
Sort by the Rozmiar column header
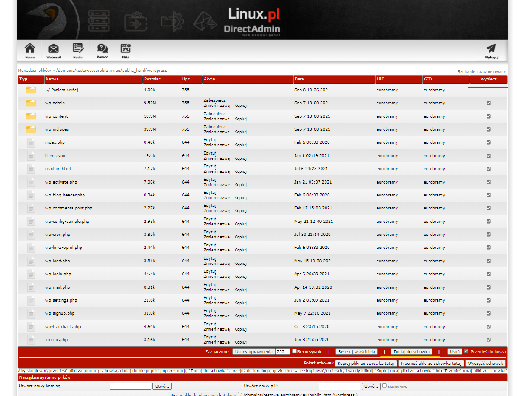point(151,79)
